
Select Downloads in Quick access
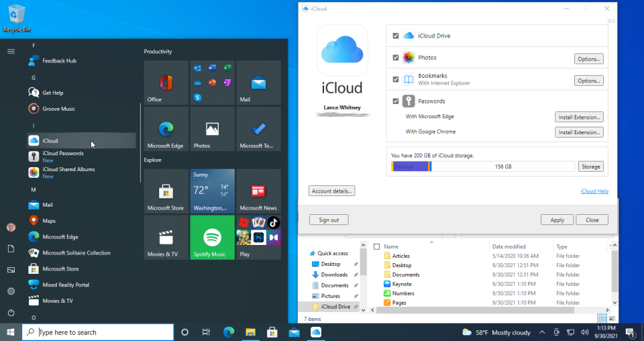coord(334,275)
